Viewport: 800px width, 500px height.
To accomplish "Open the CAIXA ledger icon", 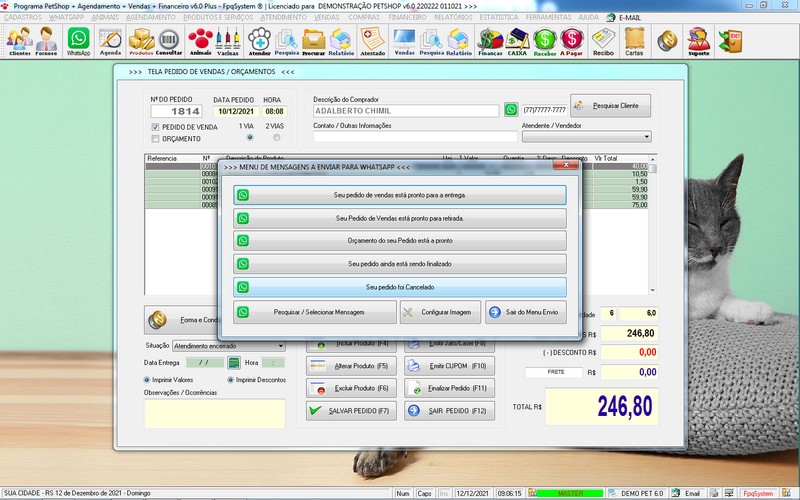I will pyautogui.click(x=517, y=41).
